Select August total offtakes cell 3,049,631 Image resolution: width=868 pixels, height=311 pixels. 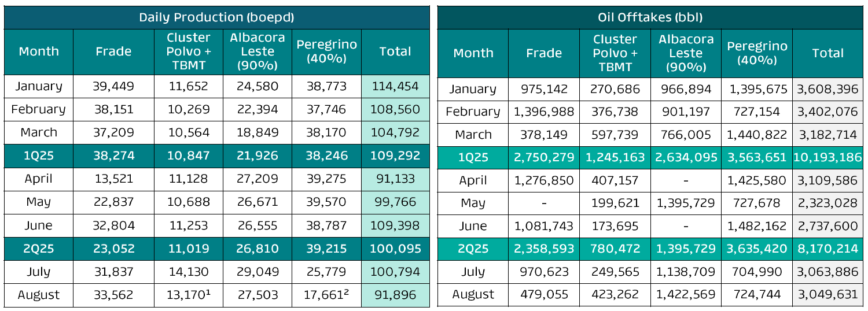[828, 295]
